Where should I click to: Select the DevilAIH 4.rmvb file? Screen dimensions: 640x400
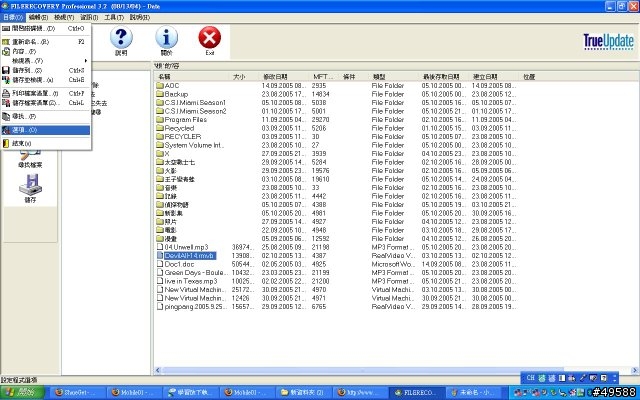190,256
